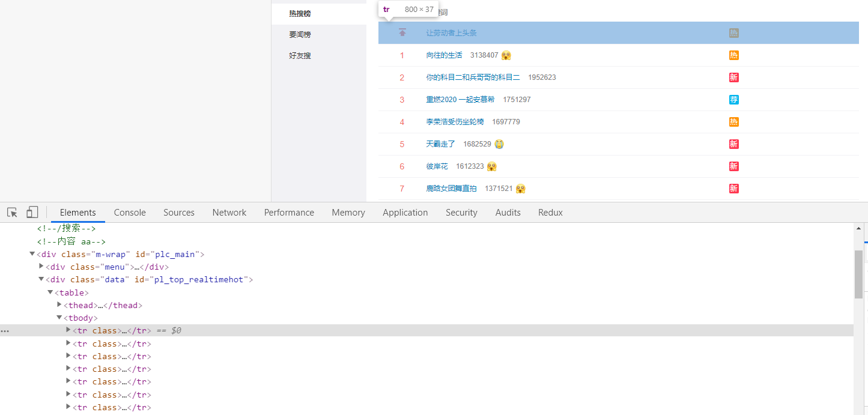Screen dimensions: 868x415
Task: Click the emoji next to 向往的生活 3138407
Action: (x=506, y=55)
